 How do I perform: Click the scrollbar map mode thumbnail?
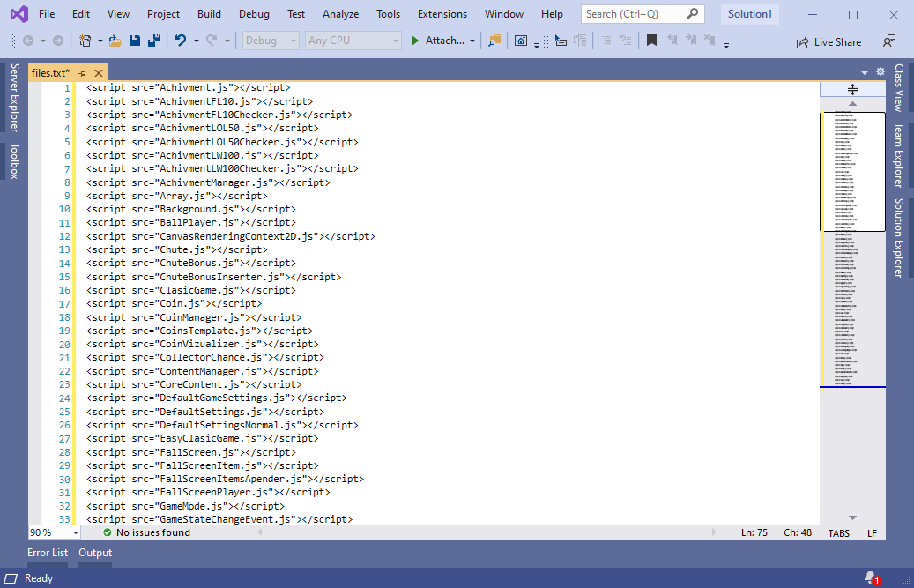pos(853,172)
